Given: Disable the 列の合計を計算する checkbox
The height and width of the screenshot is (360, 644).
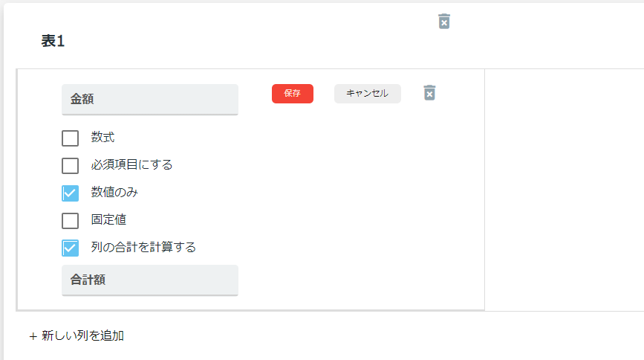Looking at the screenshot, I should (71, 248).
